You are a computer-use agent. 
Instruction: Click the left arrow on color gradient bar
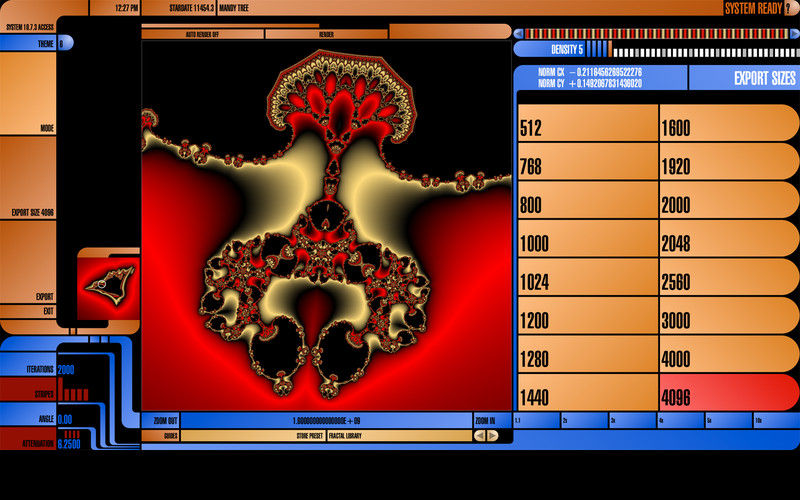tap(518, 33)
